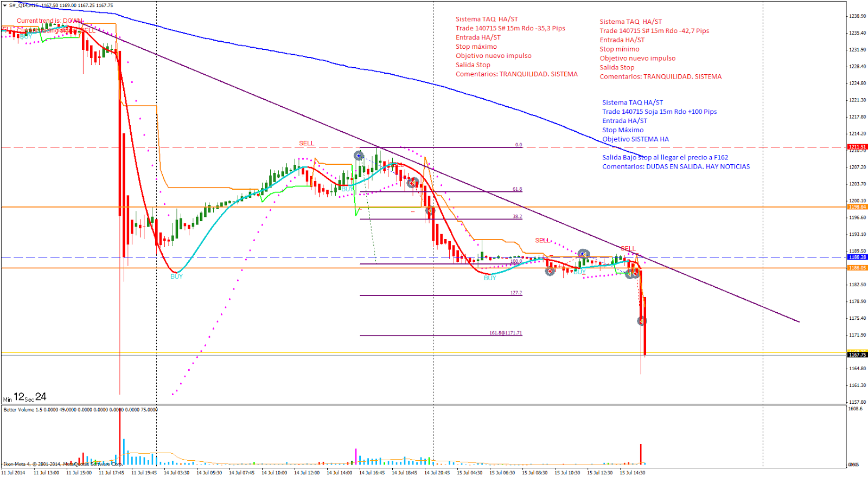Select the Fibonacci 161.8@1171.71 level label
868x477 pixels.
coord(505,333)
